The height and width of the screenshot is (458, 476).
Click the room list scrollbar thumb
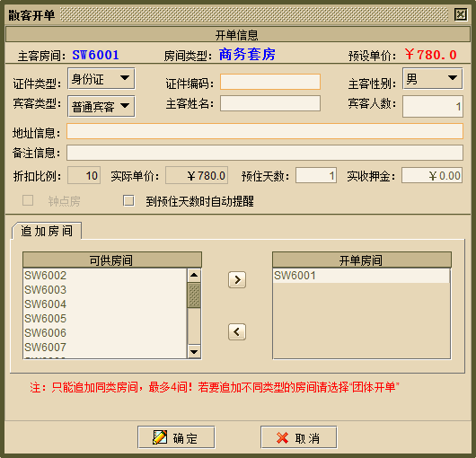tap(194, 295)
